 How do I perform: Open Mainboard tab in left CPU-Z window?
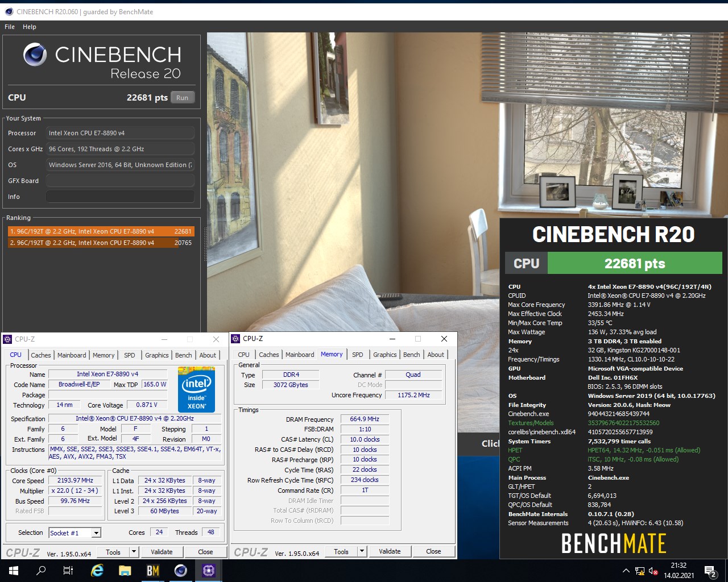[72, 355]
